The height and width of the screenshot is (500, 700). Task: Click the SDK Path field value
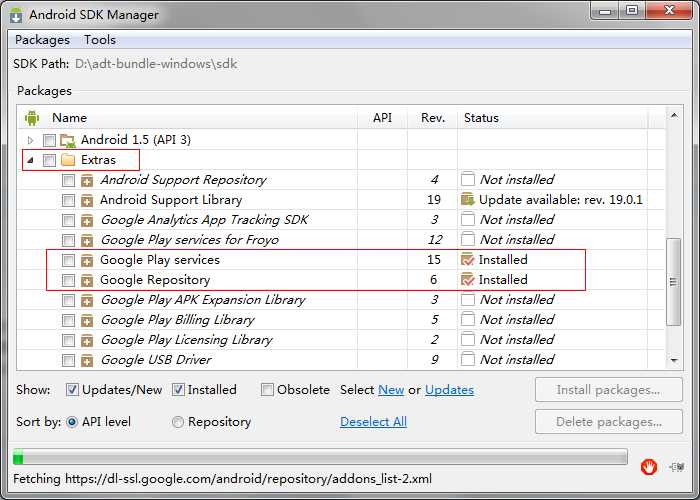156,64
